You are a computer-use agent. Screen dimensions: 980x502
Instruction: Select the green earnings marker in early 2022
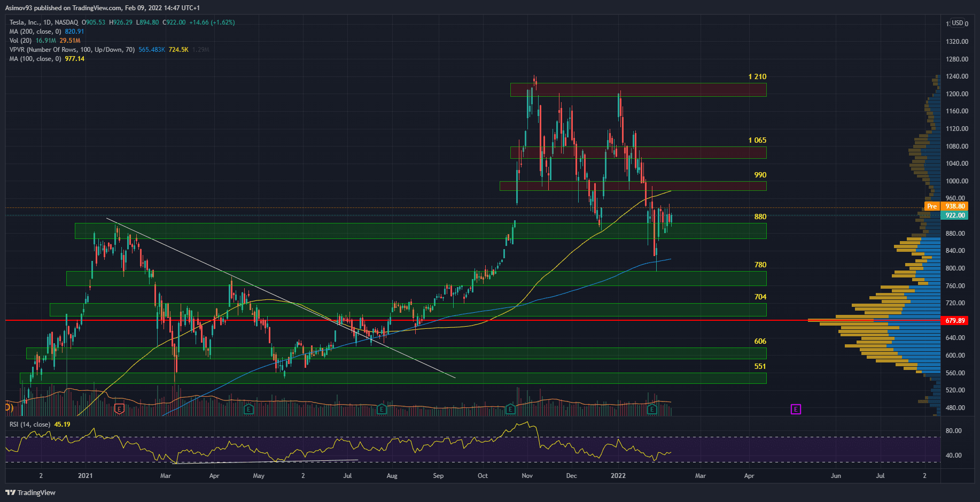click(652, 410)
